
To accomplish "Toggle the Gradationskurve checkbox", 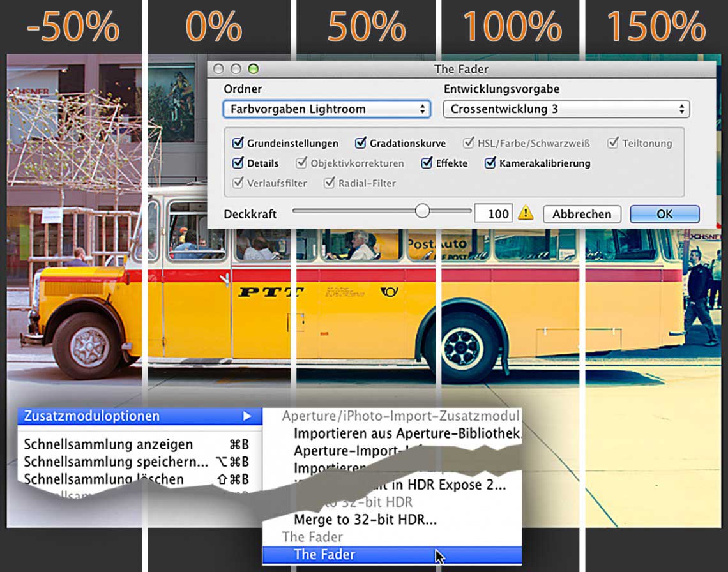I will click(x=360, y=142).
